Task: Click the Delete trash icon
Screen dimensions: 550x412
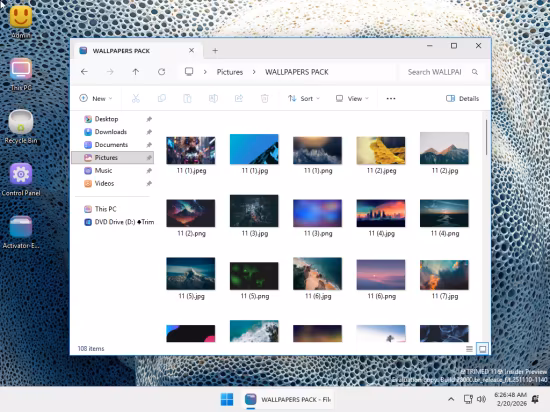Action: tap(265, 99)
